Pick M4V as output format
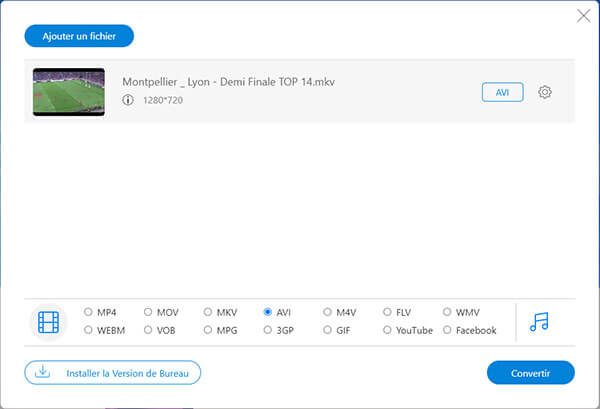The height and width of the screenshot is (409, 600). (328, 312)
